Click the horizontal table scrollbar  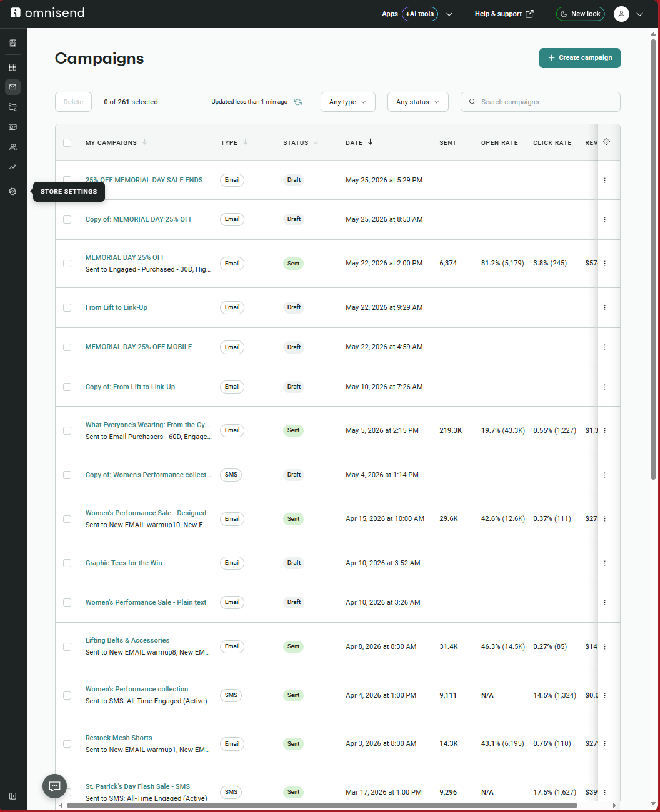click(x=322, y=805)
